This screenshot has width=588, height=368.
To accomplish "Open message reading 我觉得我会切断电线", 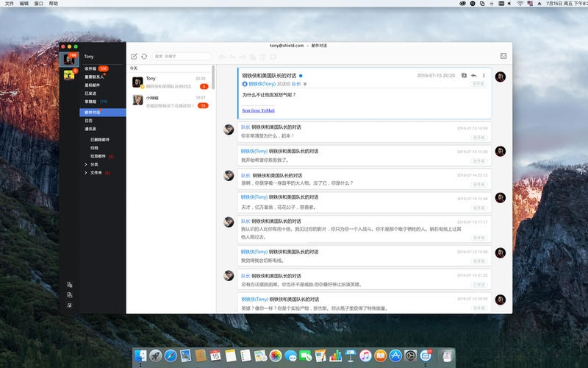I will (x=365, y=255).
